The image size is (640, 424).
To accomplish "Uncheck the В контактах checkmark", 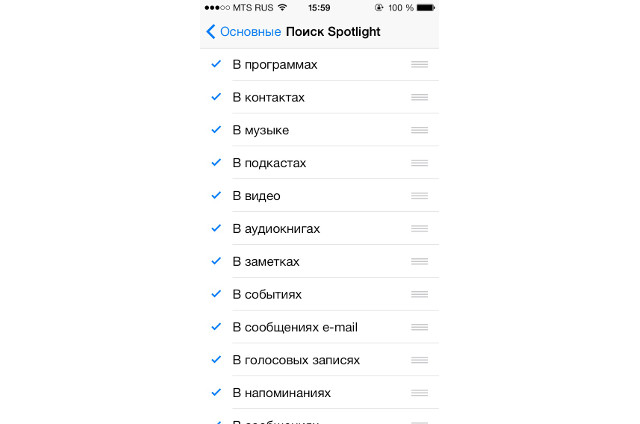I will 216,98.
